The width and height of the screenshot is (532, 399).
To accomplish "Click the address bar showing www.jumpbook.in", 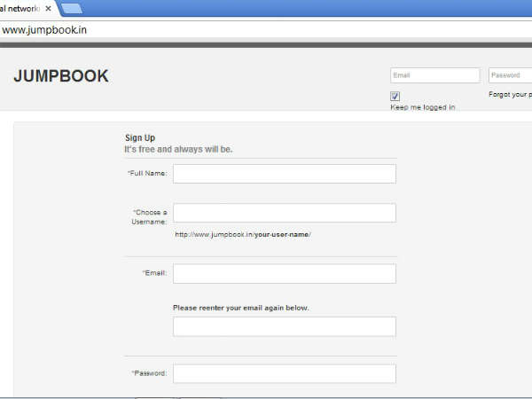I will (266, 30).
